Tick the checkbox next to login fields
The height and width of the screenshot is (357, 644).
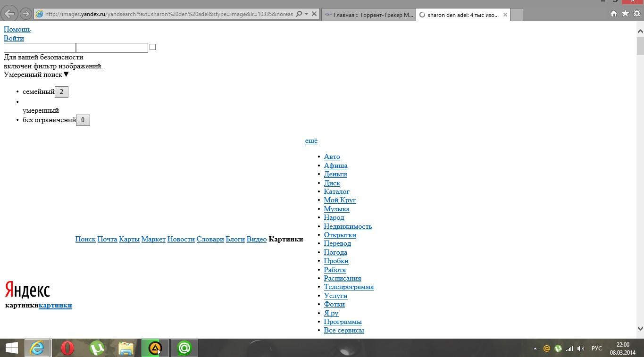[x=152, y=47]
